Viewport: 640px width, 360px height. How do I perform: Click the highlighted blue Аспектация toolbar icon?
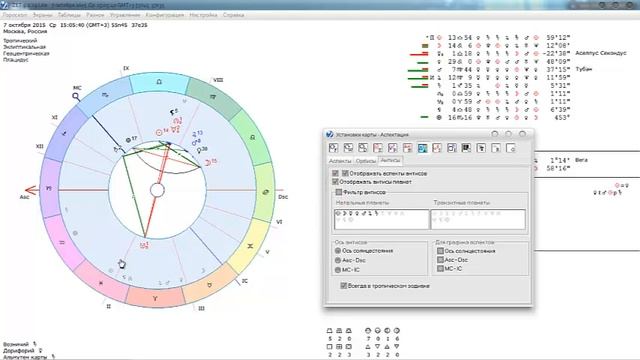pyautogui.click(x=422, y=148)
